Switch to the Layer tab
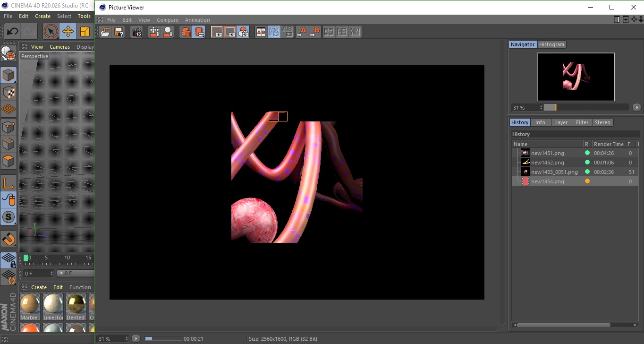The width and height of the screenshot is (644, 344). click(561, 122)
